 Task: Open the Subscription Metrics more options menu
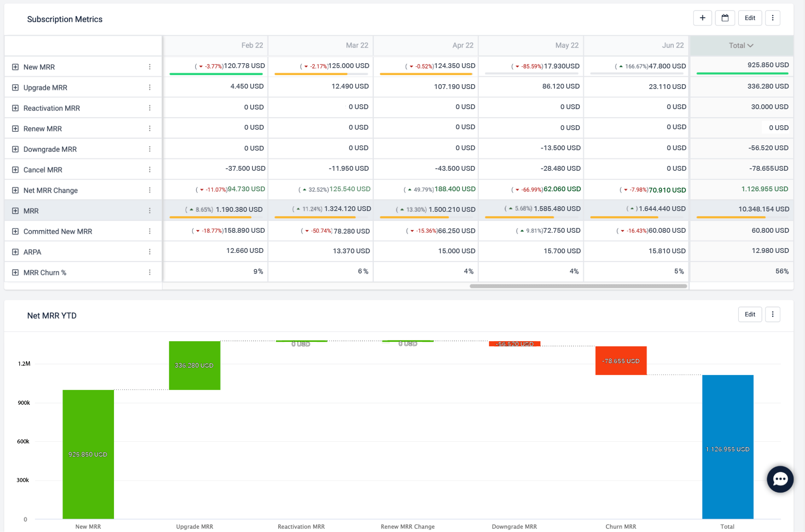(x=772, y=18)
